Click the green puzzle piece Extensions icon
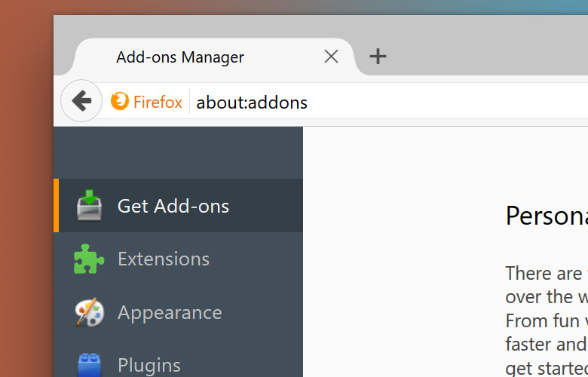The width and height of the screenshot is (588, 377). click(x=89, y=259)
